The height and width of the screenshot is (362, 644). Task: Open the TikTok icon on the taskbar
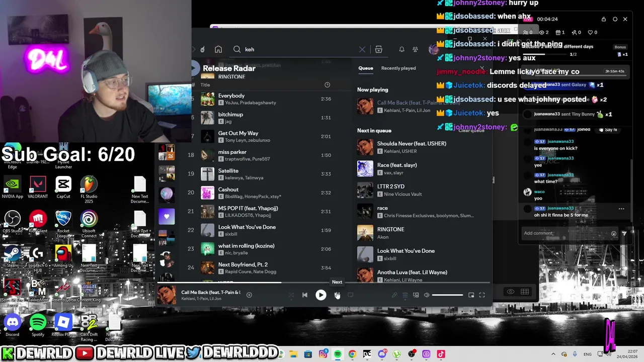tap(441, 354)
